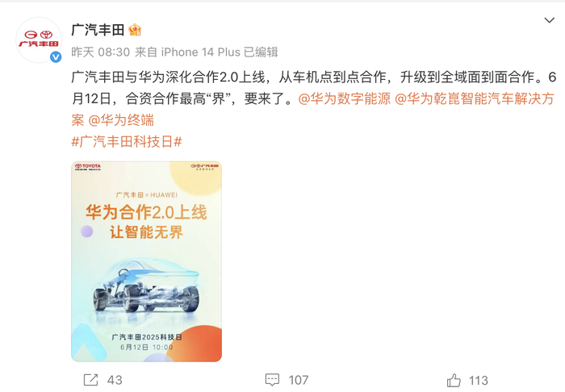Click the 昨天 08:30 timestamp
565x392 pixels.
coord(100,52)
